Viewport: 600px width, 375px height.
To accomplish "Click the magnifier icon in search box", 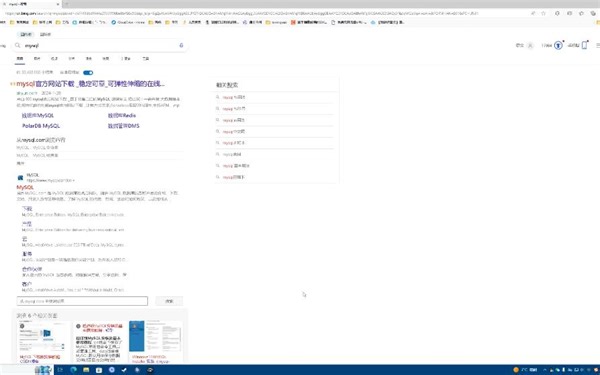I will (x=18, y=45).
